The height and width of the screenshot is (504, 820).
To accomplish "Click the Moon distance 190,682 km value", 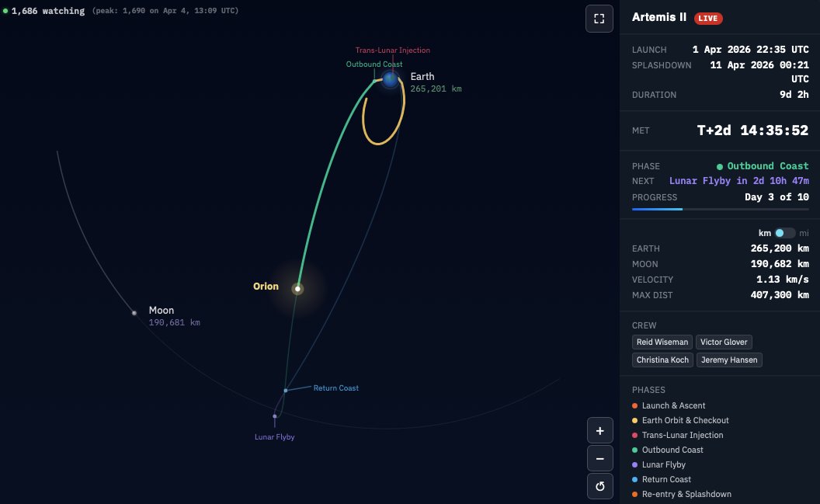I will pos(779,264).
